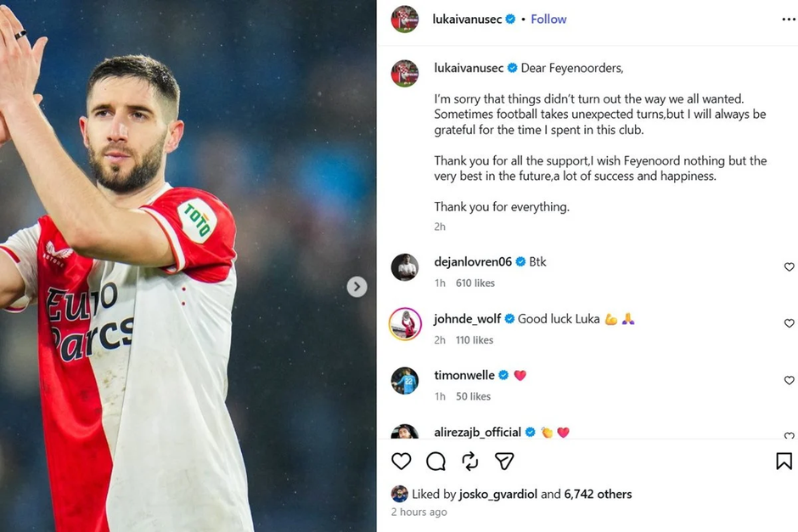Show the 610 likes on Lovren's comment
This screenshot has height=532, width=798.
[x=475, y=283]
